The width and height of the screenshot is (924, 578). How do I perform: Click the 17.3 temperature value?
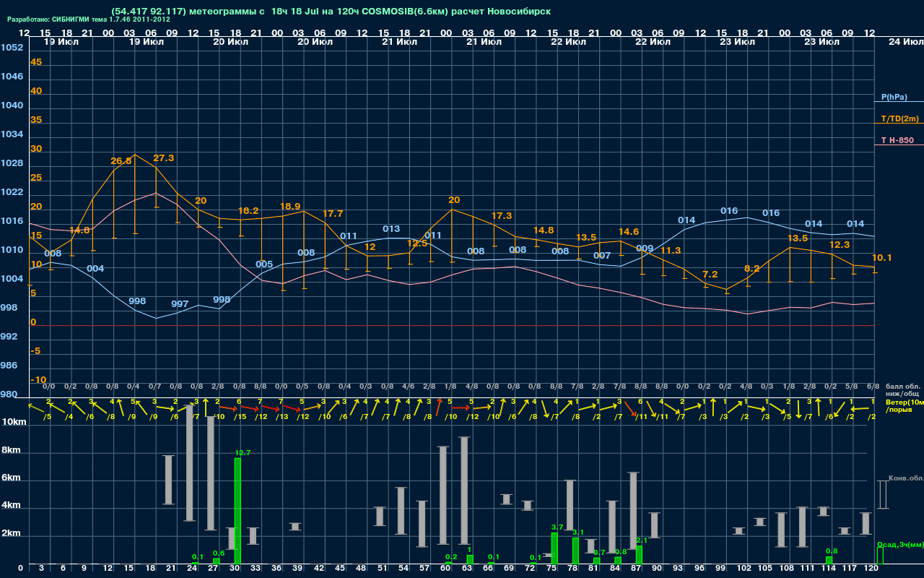tap(502, 215)
